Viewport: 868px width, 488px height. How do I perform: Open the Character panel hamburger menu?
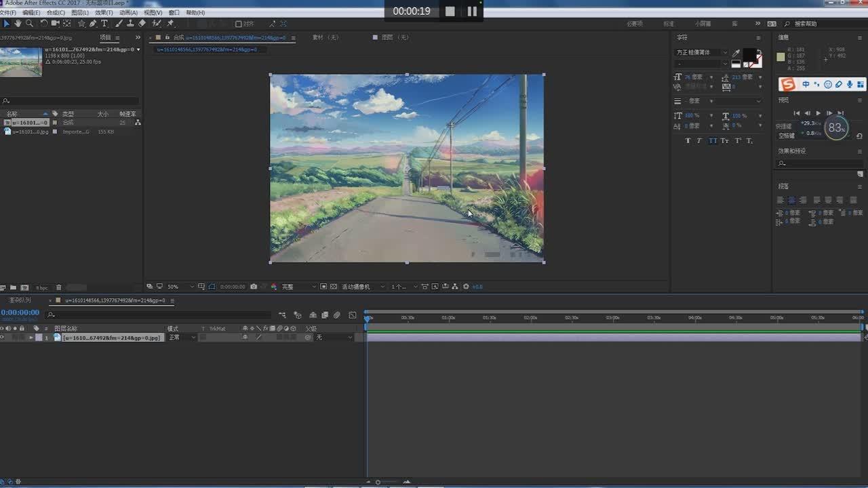(x=759, y=37)
